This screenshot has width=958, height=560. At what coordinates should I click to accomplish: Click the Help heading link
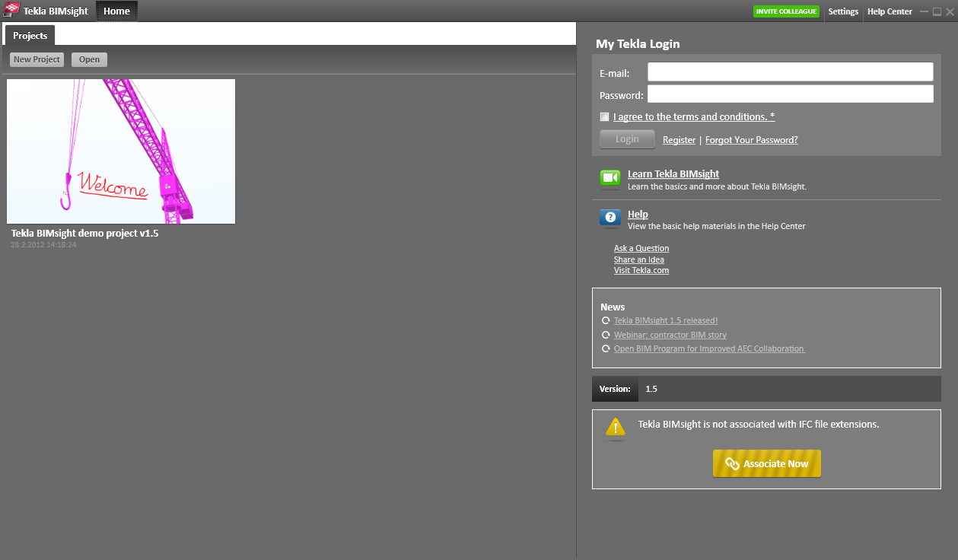point(638,215)
